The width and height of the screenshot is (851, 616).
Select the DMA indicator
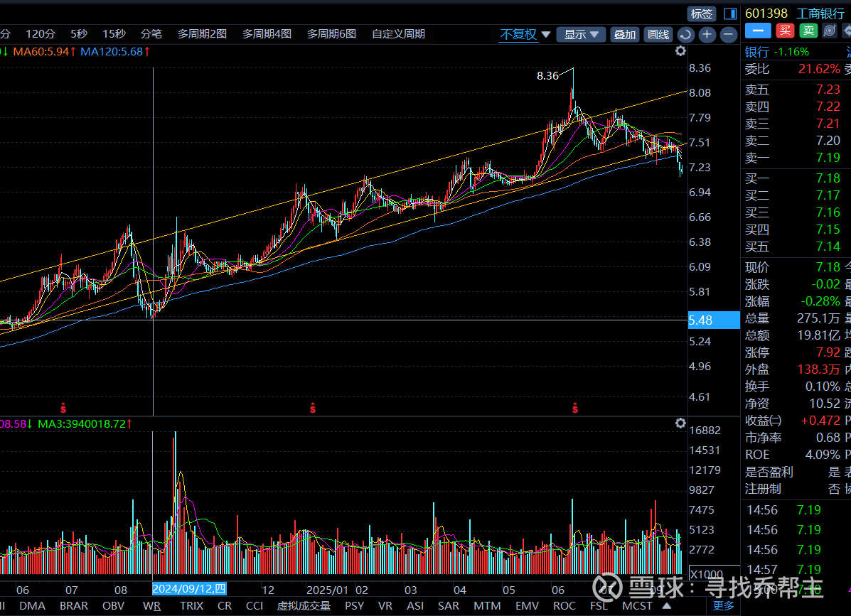tap(32, 605)
